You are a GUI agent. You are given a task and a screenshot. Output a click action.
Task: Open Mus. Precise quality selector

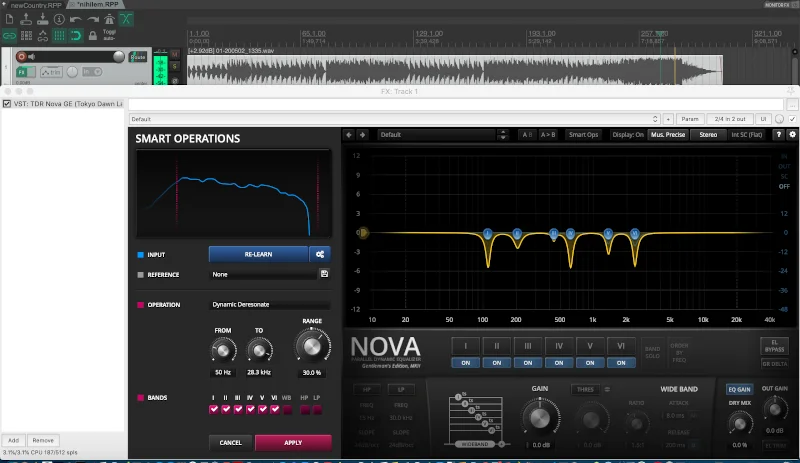pos(668,135)
